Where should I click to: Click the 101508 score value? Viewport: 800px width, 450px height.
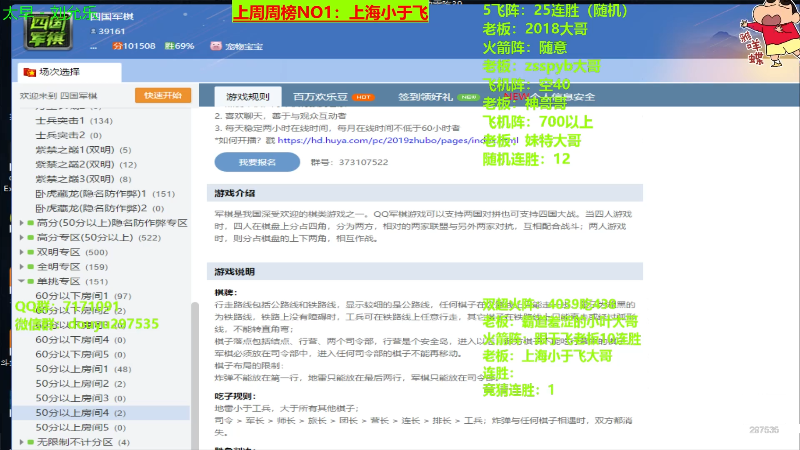tap(139, 46)
